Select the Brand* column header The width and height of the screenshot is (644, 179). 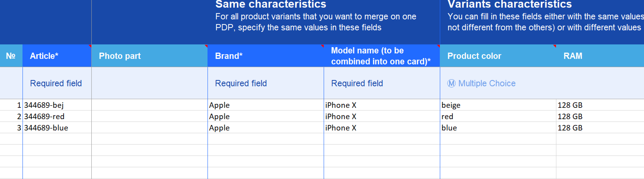pyautogui.click(x=266, y=56)
